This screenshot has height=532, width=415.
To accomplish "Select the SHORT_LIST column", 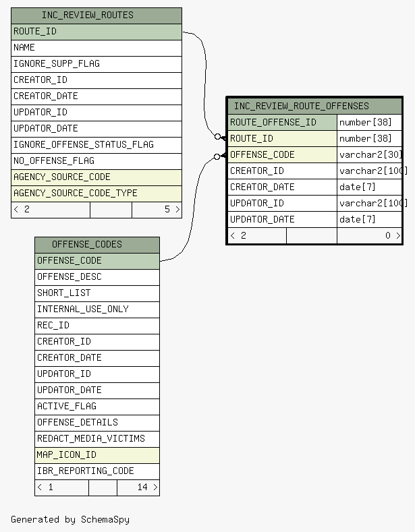I will point(97,293).
